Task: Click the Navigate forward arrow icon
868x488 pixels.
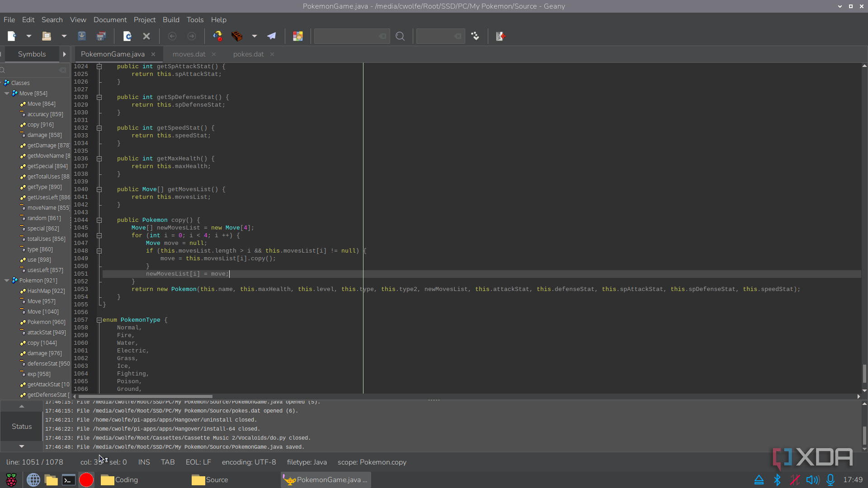Action: tap(192, 36)
